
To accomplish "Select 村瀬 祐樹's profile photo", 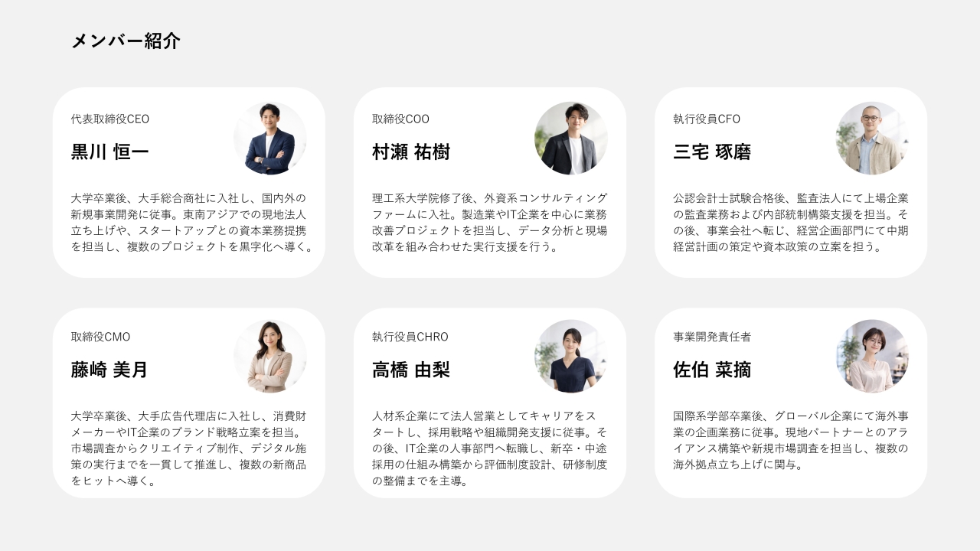I will point(571,139).
